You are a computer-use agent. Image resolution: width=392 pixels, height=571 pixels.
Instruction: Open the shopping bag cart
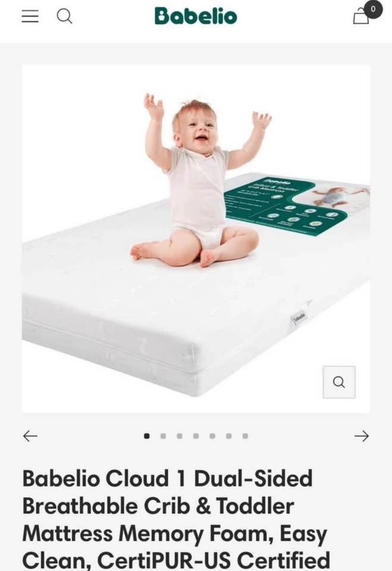coord(360,17)
